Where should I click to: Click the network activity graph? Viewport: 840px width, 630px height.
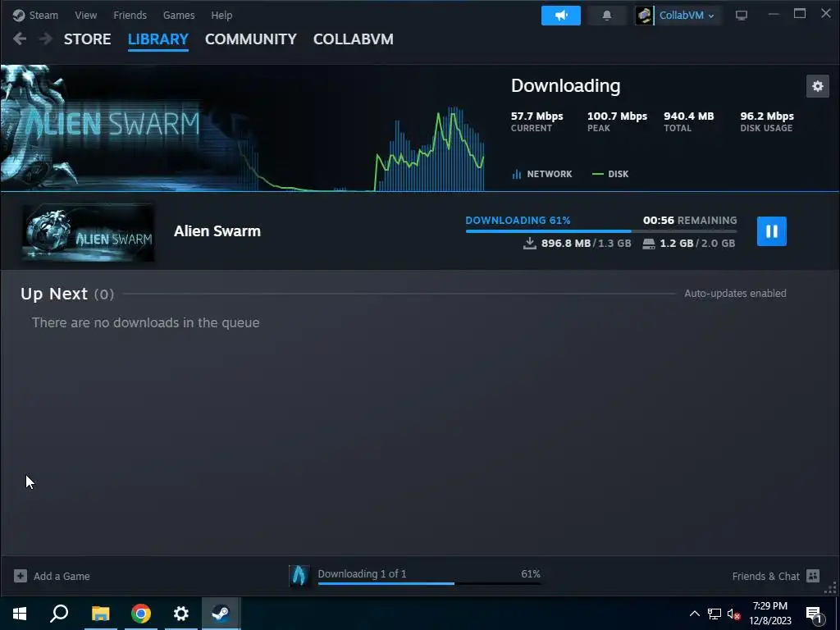362,149
